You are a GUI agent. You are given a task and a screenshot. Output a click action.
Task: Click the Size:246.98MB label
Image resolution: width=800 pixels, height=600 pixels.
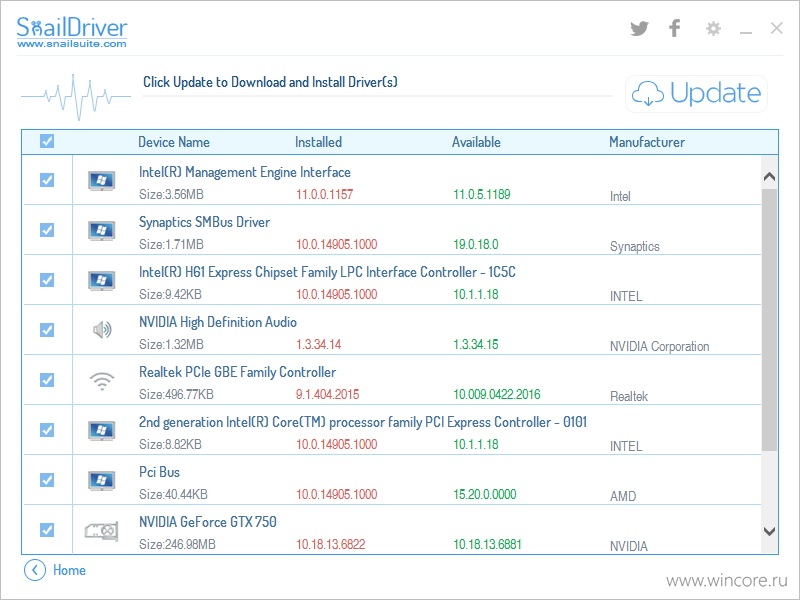(177, 544)
